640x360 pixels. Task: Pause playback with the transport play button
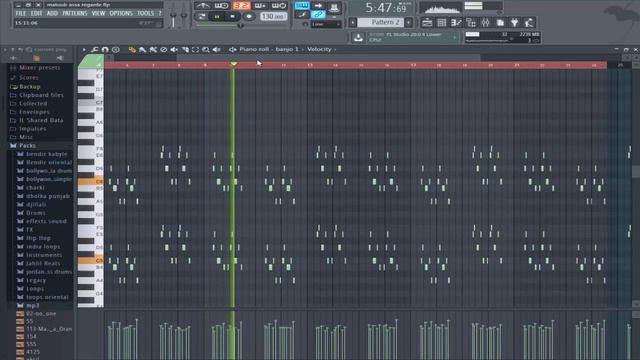[x=217, y=16]
